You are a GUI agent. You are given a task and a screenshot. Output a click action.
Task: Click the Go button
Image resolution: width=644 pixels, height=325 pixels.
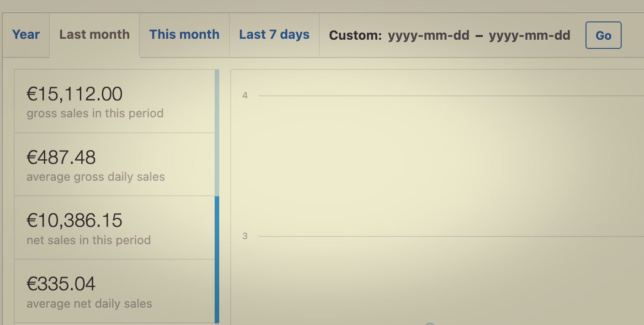point(603,35)
